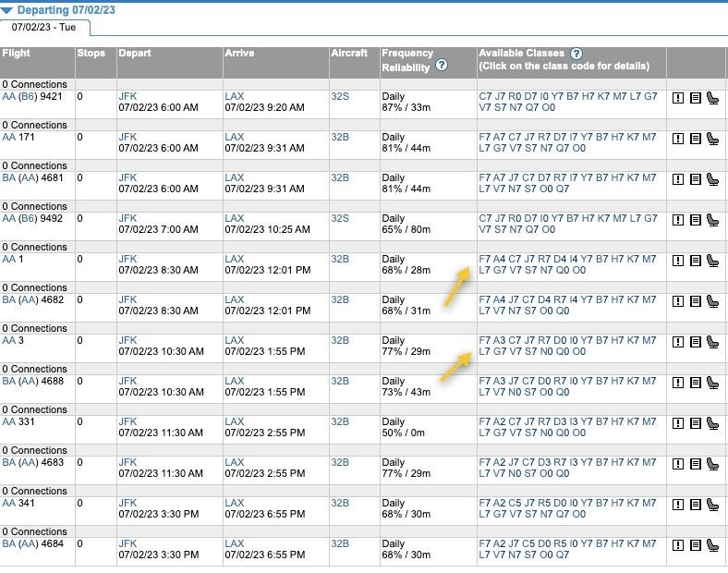The image size is (728, 573).
Task: Select the 07/02/23 - Tue tab
Action: [x=44, y=27]
